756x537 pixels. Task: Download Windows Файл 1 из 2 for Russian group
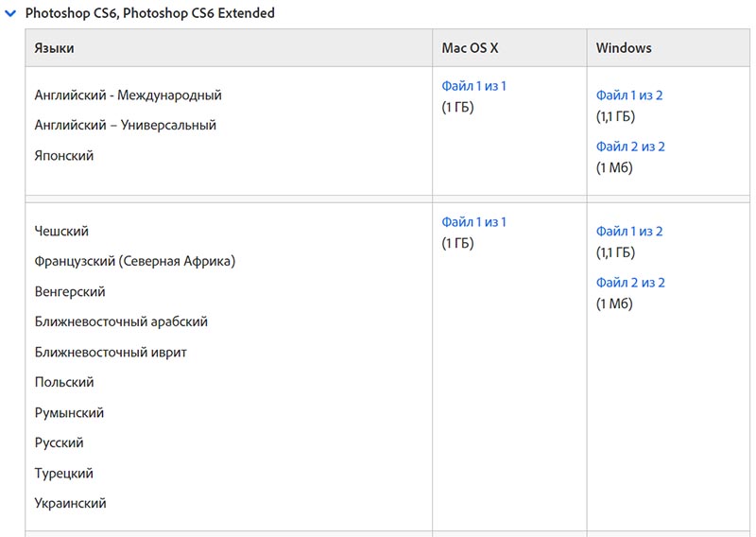click(x=629, y=232)
